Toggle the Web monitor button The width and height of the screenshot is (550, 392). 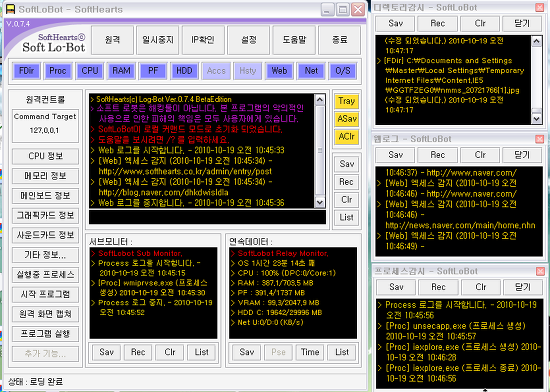[279, 71]
